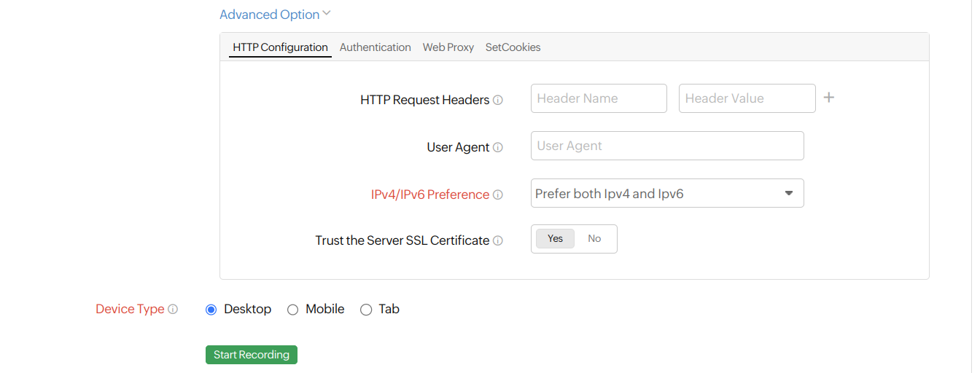Click info icon beside User Agent label
This screenshot has width=980, height=373.
[x=498, y=147]
